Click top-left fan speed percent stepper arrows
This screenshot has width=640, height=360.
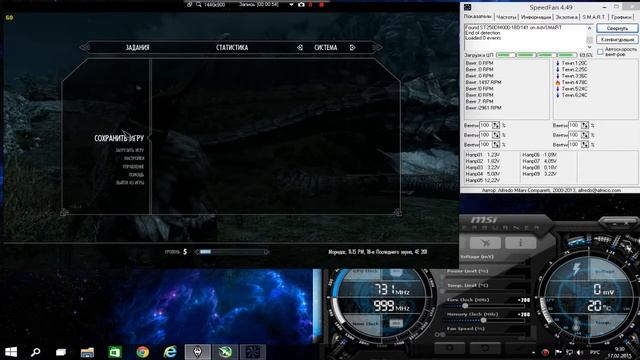click(496, 125)
